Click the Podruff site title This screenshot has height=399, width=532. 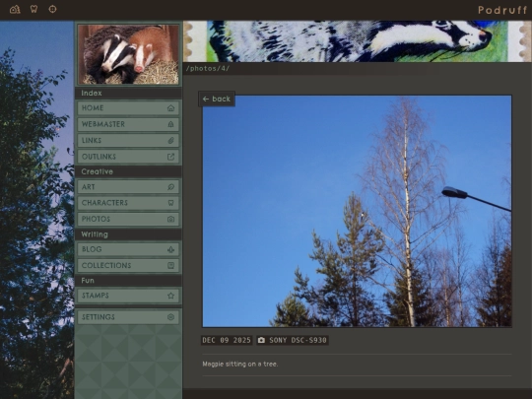502,10
